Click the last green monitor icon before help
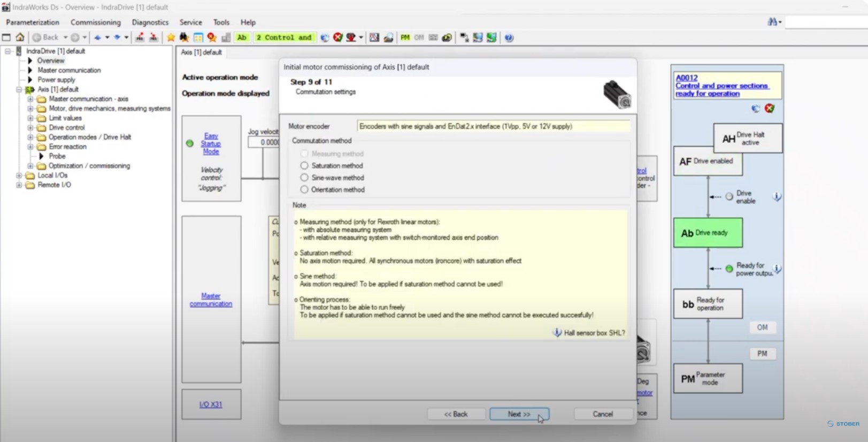 pyautogui.click(x=491, y=37)
